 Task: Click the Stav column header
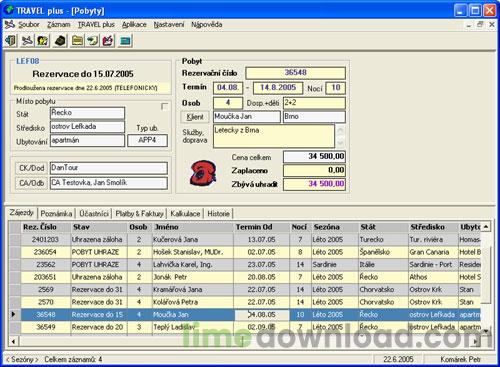click(99, 227)
